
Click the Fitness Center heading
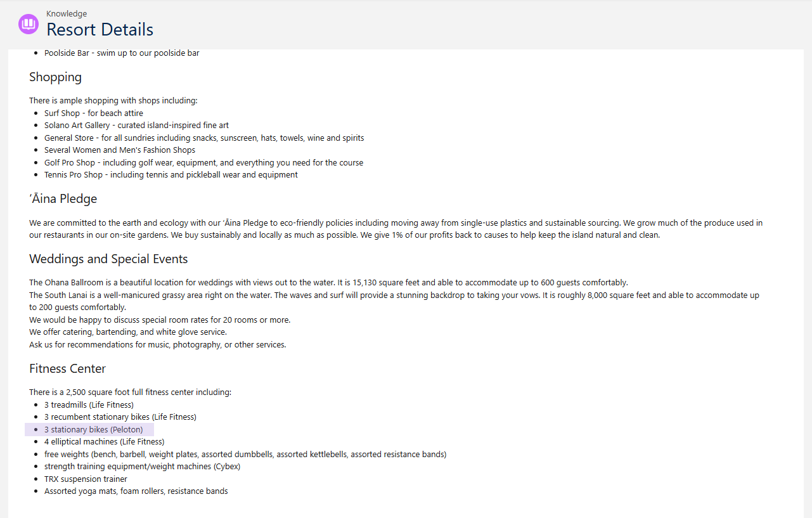click(x=67, y=369)
